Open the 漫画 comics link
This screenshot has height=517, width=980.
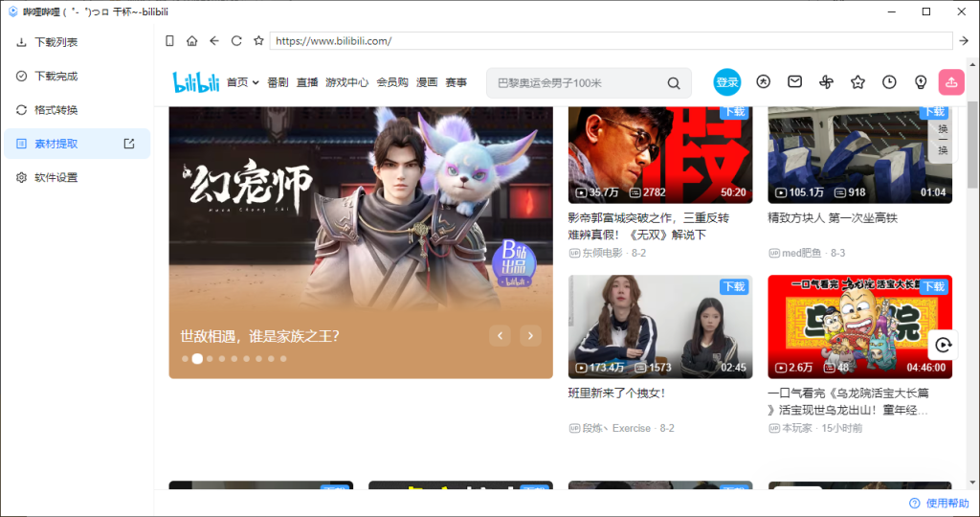[x=427, y=82]
